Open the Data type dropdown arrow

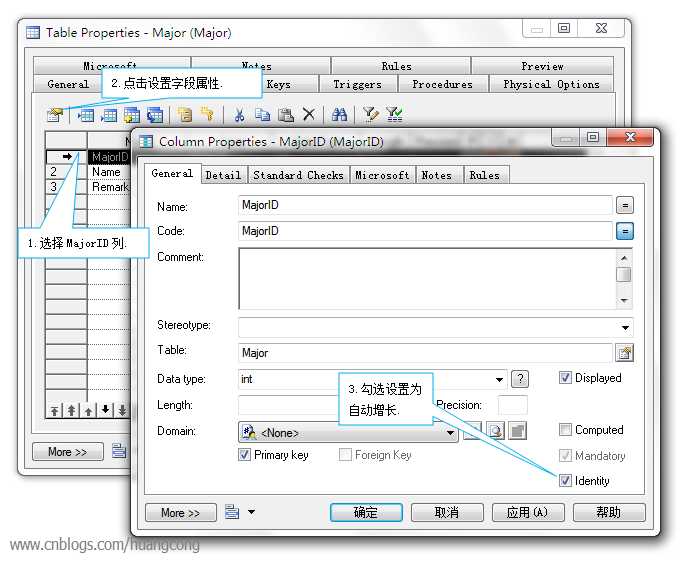[x=499, y=379]
